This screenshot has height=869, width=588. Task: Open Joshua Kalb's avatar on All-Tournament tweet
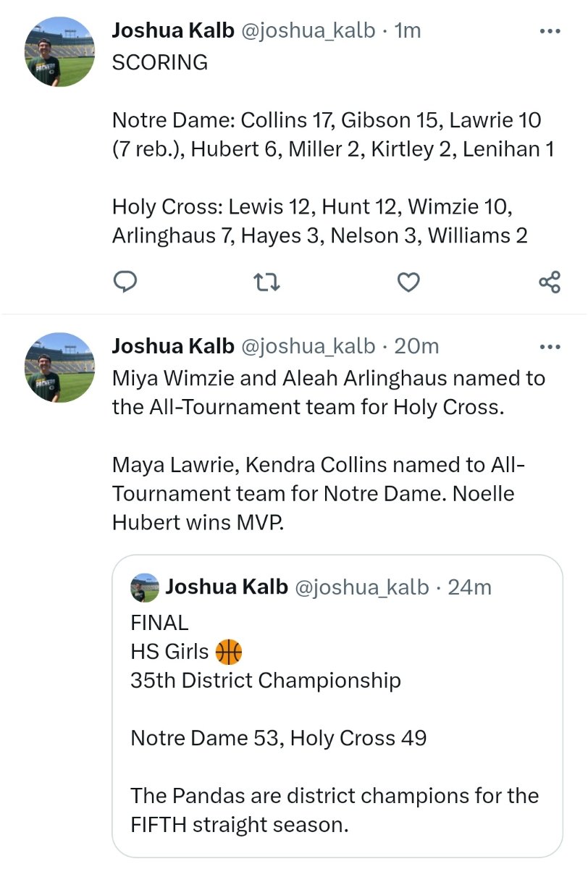tap(60, 369)
